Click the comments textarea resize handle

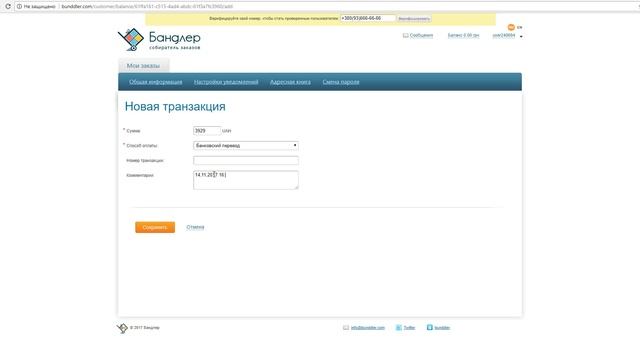tap(297, 188)
